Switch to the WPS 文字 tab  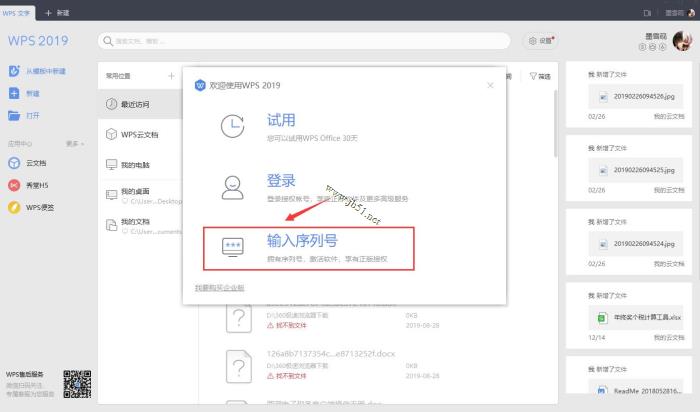tap(17, 13)
